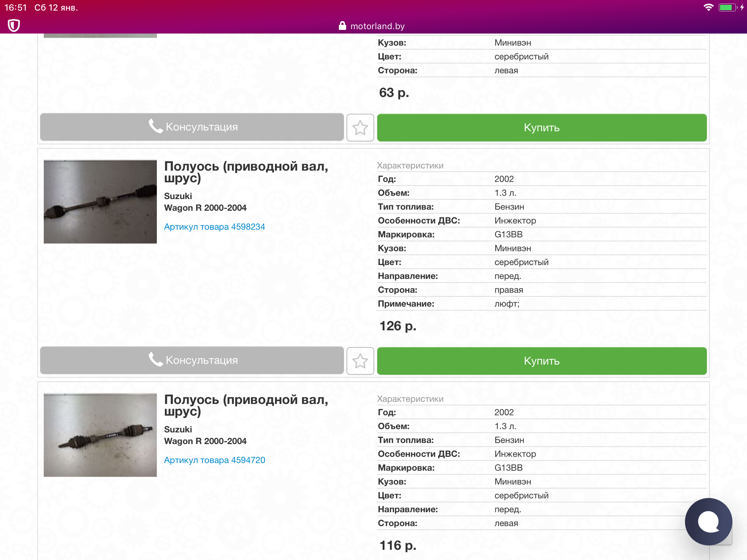
Task: Tap the browser shield privacy icon
Action: tap(13, 26)
